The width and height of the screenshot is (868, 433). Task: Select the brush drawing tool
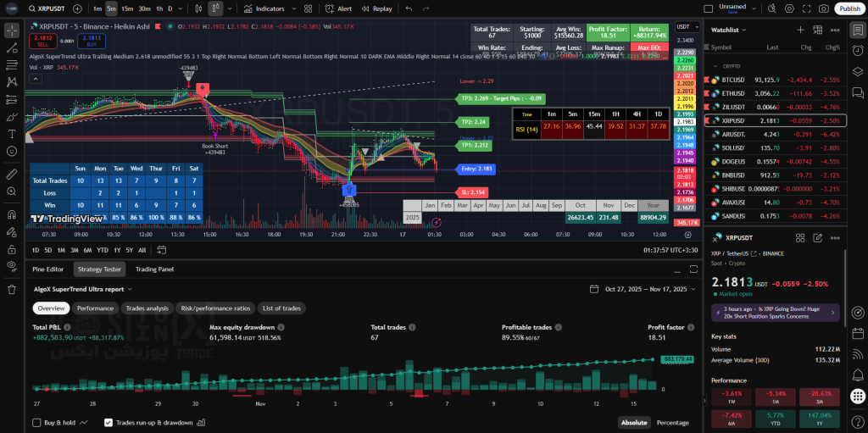pyautogui.click(x=12, y=117)
